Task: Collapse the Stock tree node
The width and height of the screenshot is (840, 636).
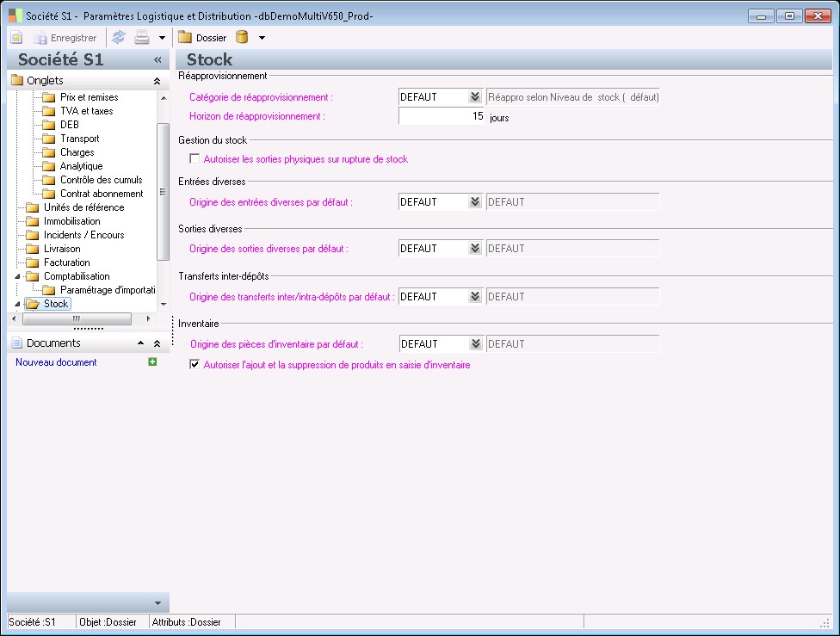Action: point(17,304)
